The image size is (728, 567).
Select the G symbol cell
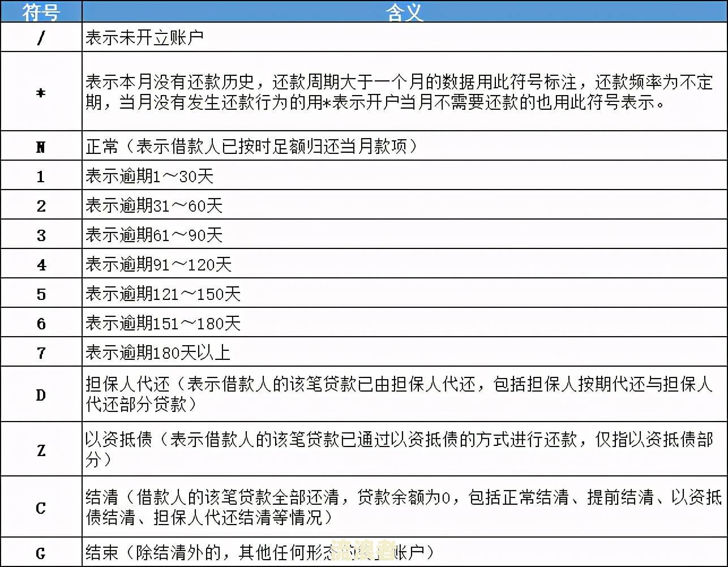(x=41, y=552)
